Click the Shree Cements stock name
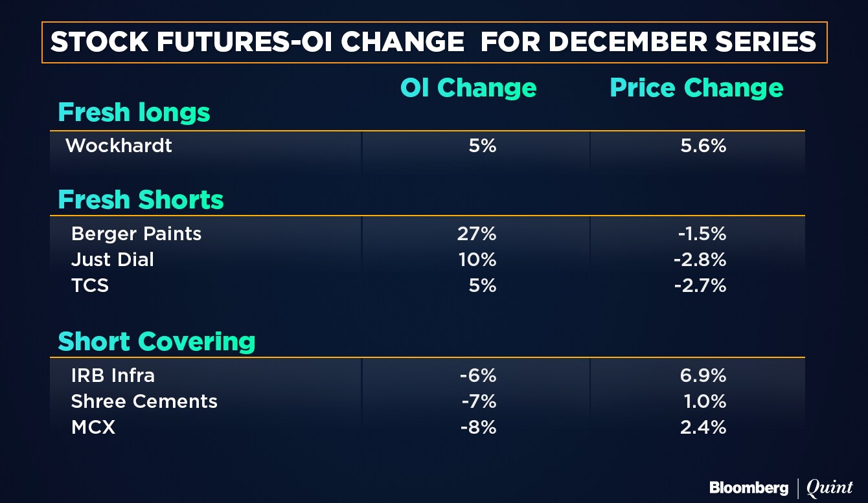This screenshot has width=868, height=503. [144, 401]
